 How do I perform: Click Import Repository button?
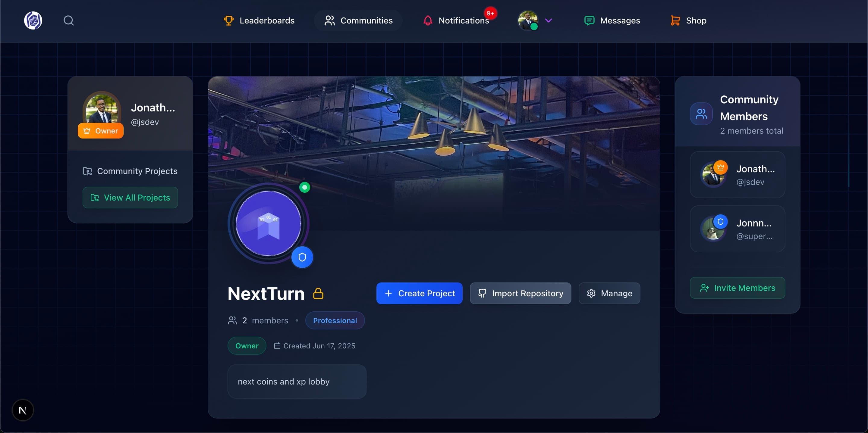(x=520, y=293)
